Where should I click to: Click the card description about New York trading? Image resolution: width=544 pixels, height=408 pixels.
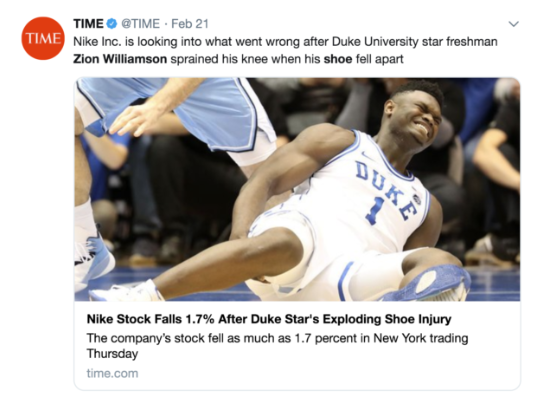tap(277, 346)
